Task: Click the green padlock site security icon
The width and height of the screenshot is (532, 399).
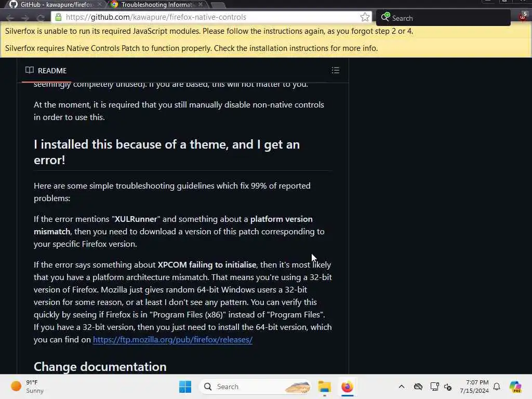Action: [x=58, y=17]
